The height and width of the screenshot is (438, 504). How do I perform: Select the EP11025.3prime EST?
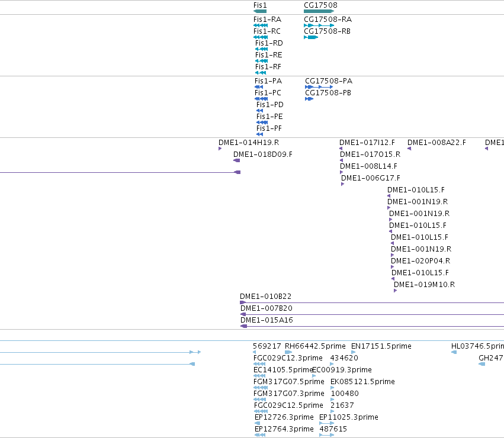pos(326,424)
